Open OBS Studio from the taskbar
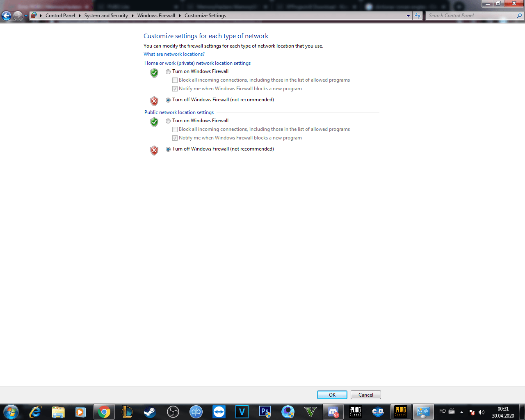The width and height of the screenshot is (525, 420). 173,412
